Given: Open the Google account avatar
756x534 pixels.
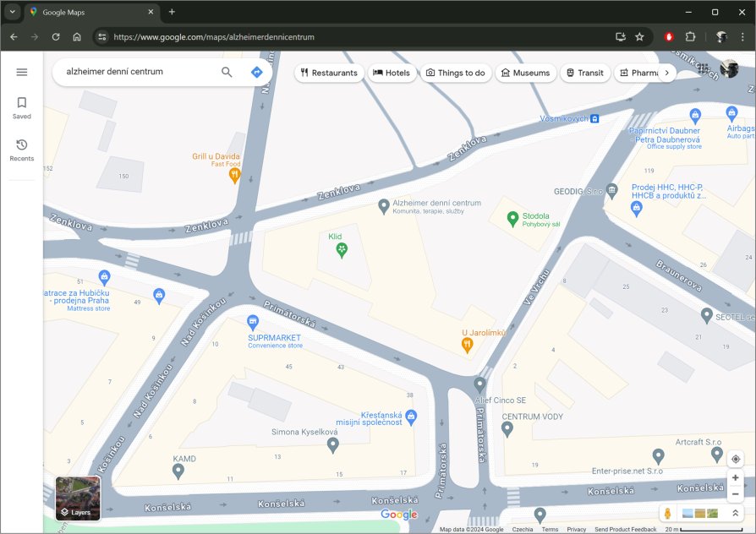Looking at the screenshot, I should click(x=729, y=69).
